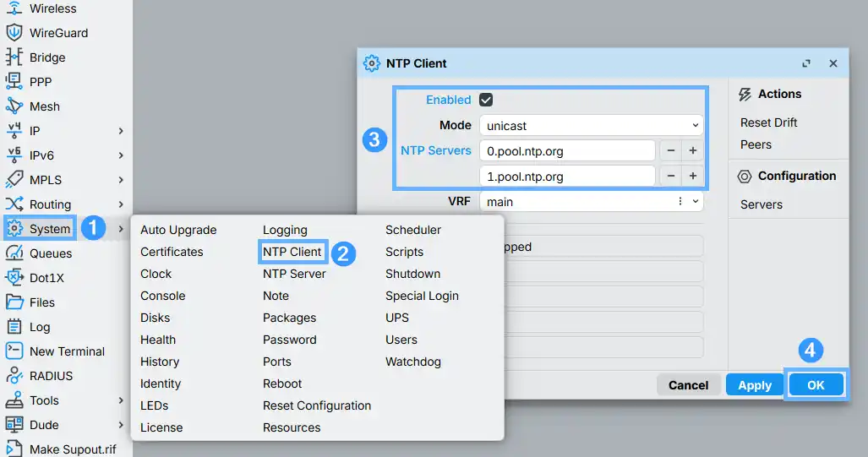Click the IP v4 icon
Screen dimensions: 868x457
pyautogui.click(x=14, y=131)
